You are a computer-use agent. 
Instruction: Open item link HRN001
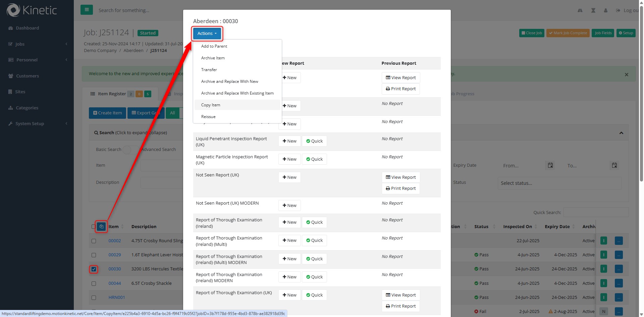click(117, 298)
